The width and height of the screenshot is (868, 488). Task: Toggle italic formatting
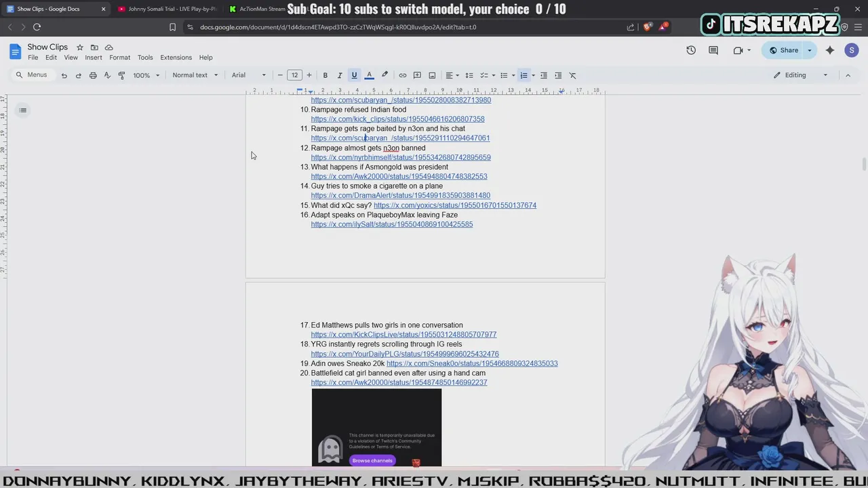340,75
